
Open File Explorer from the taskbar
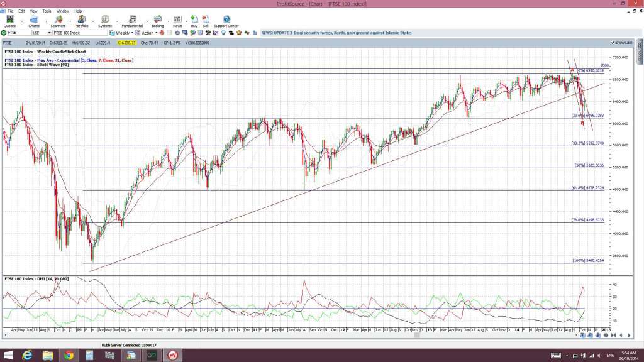point(48,355)
